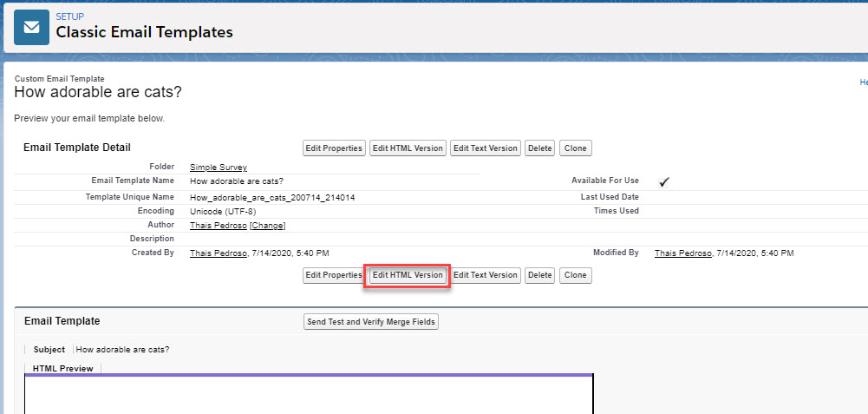The image size is (868, 414).
Task: Click the Change author link
Action: tap(267, 226)
